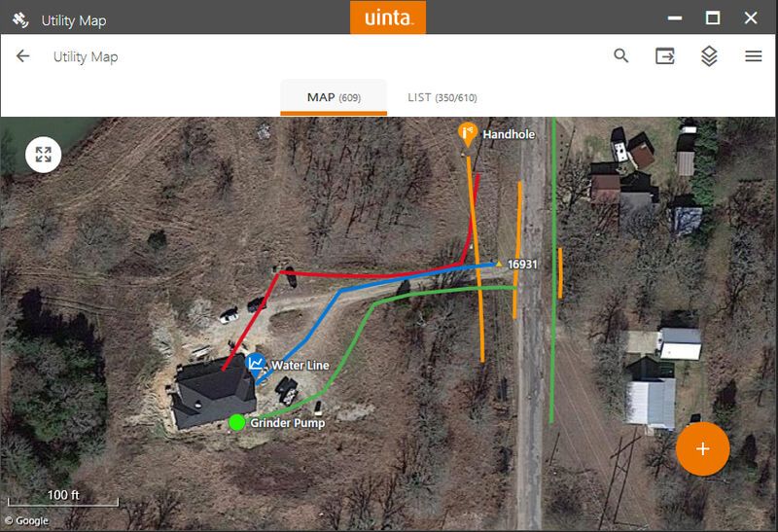778x532 pixels.
Task: Click the satellite app icon in title bar
Action: [x=20, y=19]
